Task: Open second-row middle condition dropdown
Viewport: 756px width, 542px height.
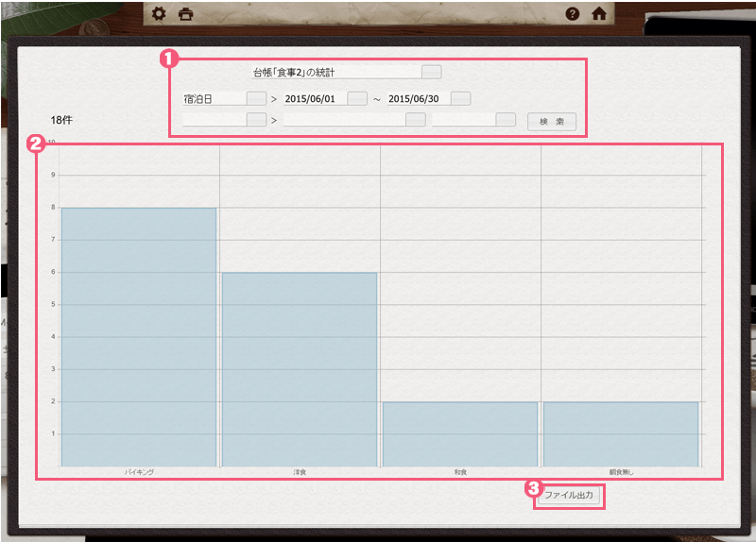Action: coord(415,120)
